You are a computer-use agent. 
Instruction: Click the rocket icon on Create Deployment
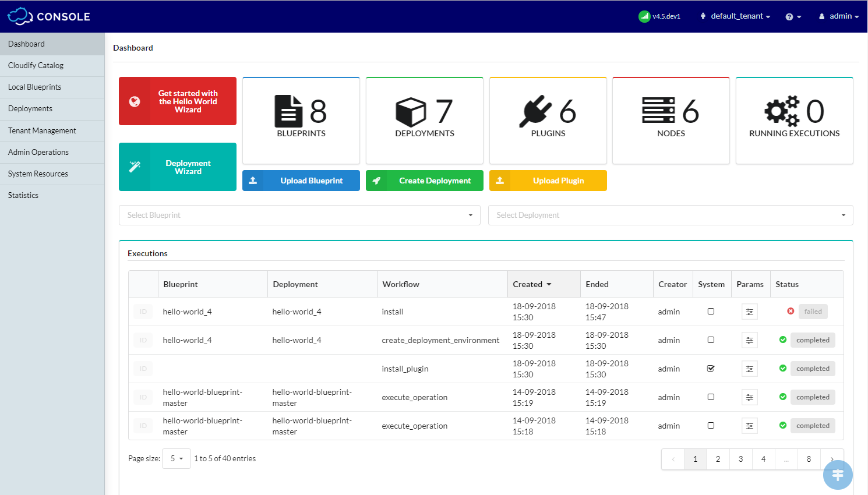click(376, 181)
